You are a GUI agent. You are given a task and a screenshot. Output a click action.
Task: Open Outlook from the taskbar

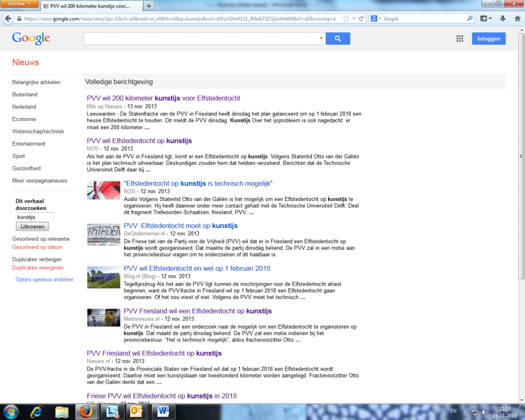click(136, 412)
